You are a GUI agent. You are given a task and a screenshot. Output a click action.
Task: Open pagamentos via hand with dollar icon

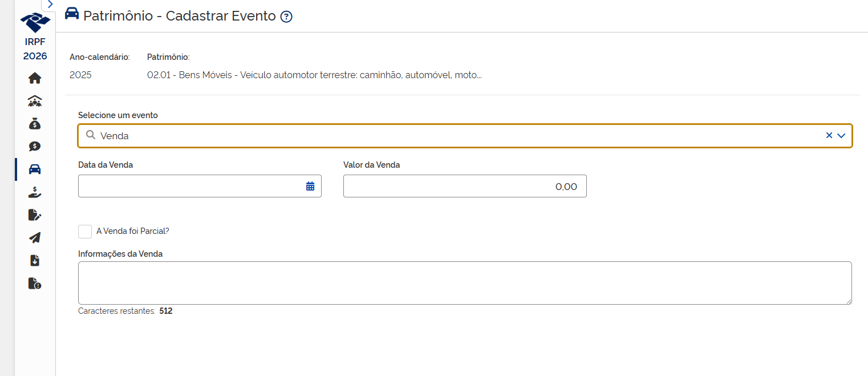(x=34, y=192)
